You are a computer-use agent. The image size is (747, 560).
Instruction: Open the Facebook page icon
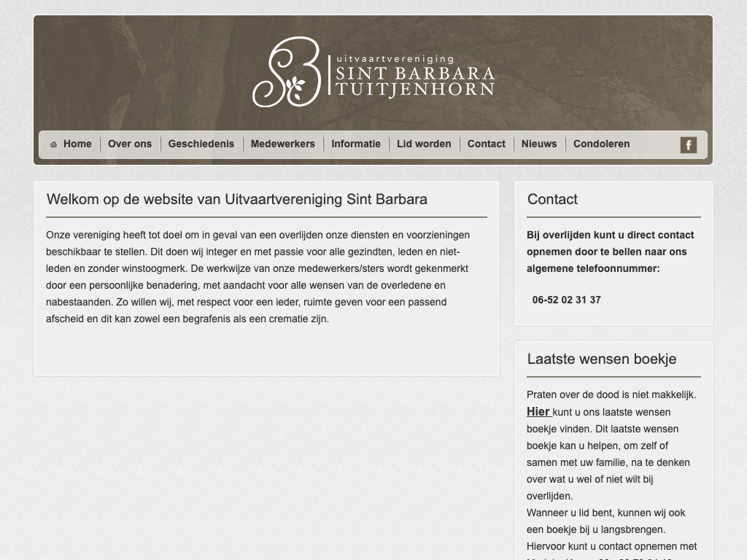[x=688, y=144]
